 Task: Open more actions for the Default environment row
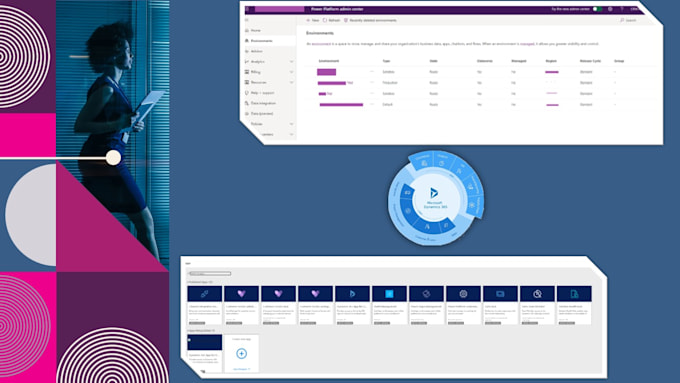coord(372,104)
